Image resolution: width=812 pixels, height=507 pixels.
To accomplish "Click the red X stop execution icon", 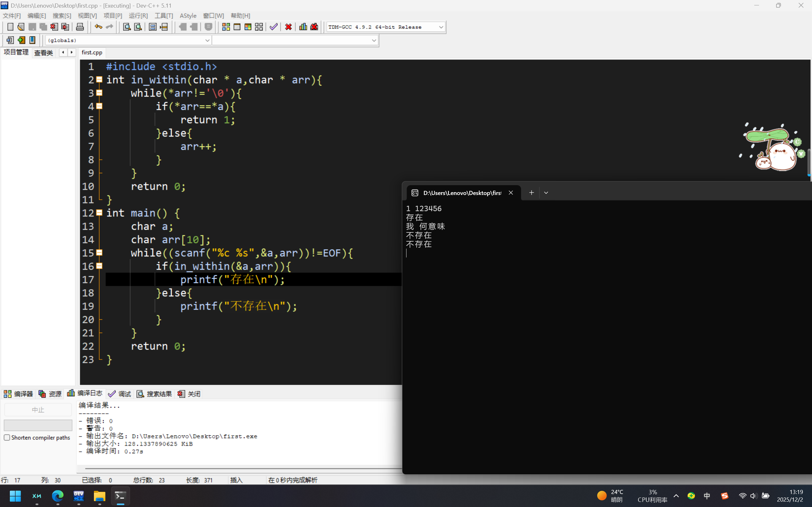I will click(x=288, y=27).
